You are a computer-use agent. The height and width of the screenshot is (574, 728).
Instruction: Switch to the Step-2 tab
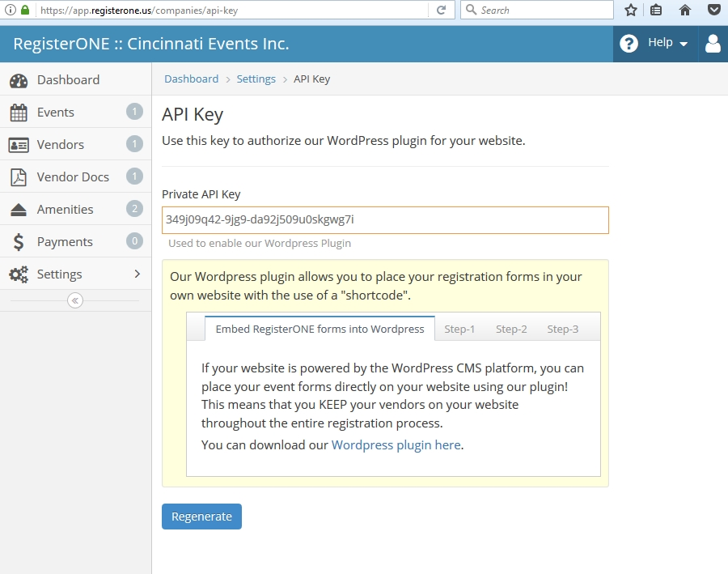coord(511,329)
